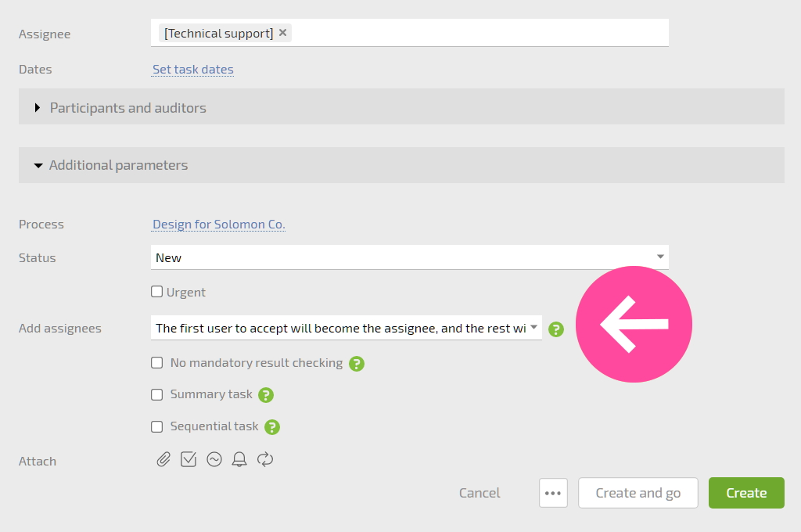Show help for No mandatory result checking
Viewport: 801px width, 532px height.
tap(357, 364)
